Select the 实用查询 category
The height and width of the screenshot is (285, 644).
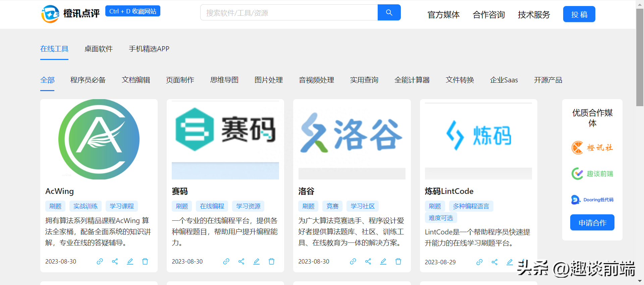364,80
